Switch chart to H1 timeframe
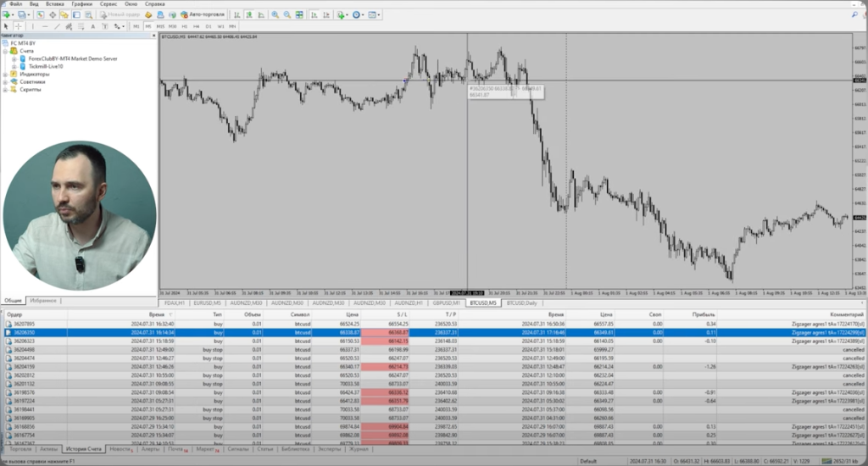Viewport: 868px width, 466px height. point(185,26)
